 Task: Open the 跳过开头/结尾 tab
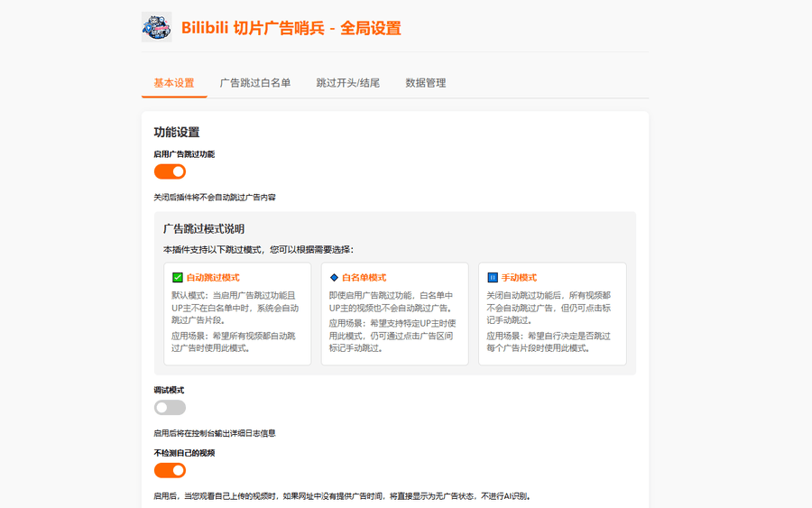[x=347, y=83]
